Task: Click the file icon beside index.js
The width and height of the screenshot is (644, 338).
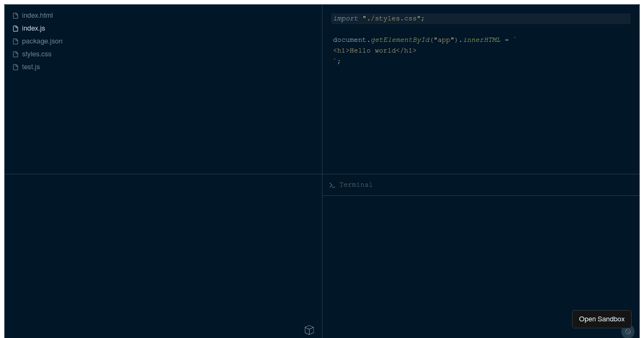Action: click(15, 28)
